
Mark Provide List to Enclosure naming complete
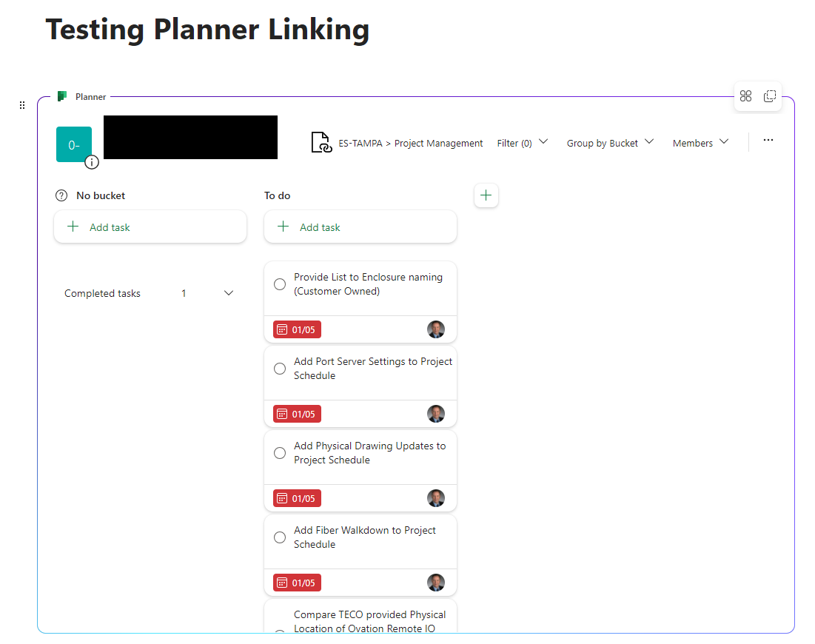point(280,284)
